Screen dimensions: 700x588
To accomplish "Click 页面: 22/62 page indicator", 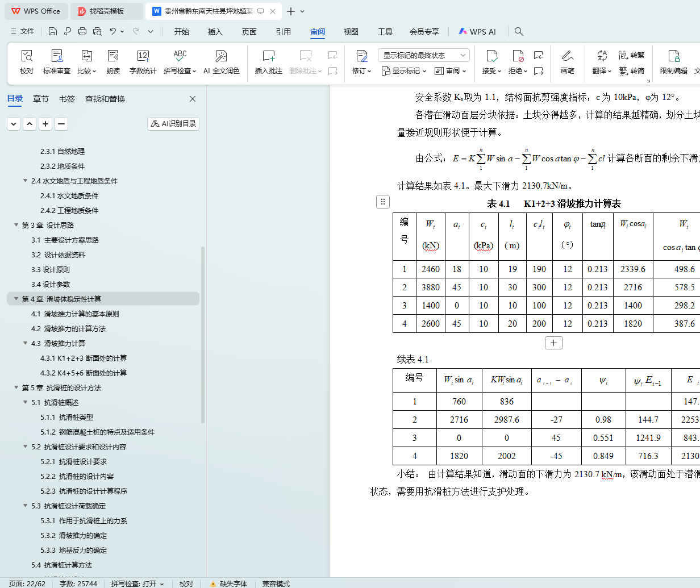I will point(27,583).
